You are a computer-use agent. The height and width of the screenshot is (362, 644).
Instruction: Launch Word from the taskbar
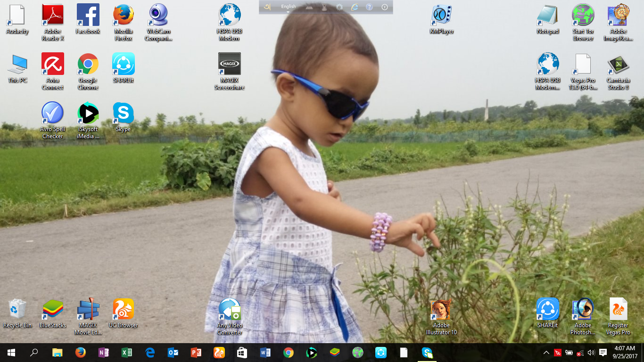coord(265,353)
